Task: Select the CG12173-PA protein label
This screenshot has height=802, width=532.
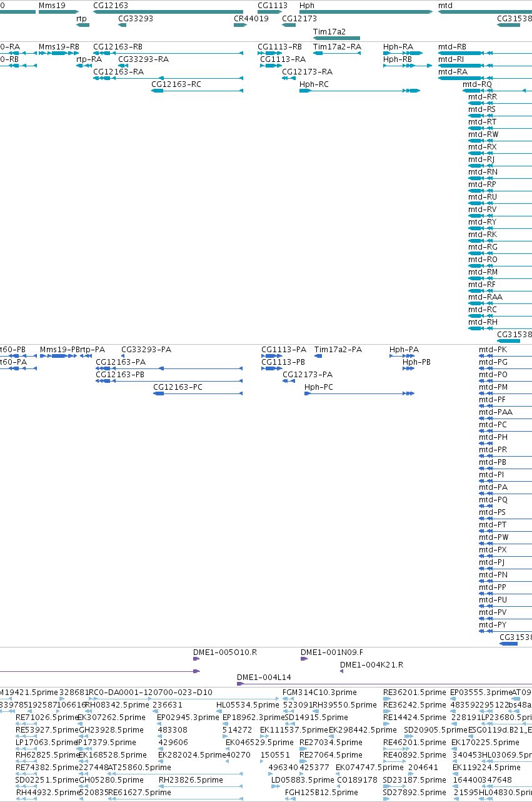Action: click(x=308, y=375)
